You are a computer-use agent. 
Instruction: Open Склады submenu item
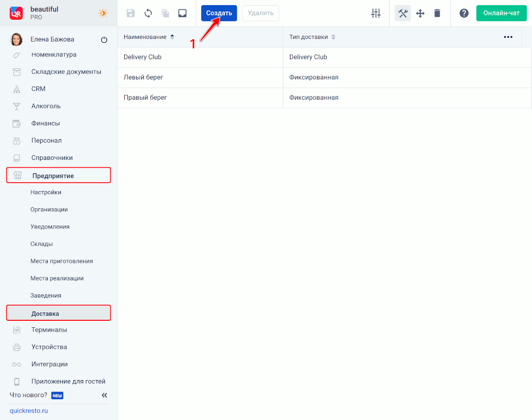(42, 244)
